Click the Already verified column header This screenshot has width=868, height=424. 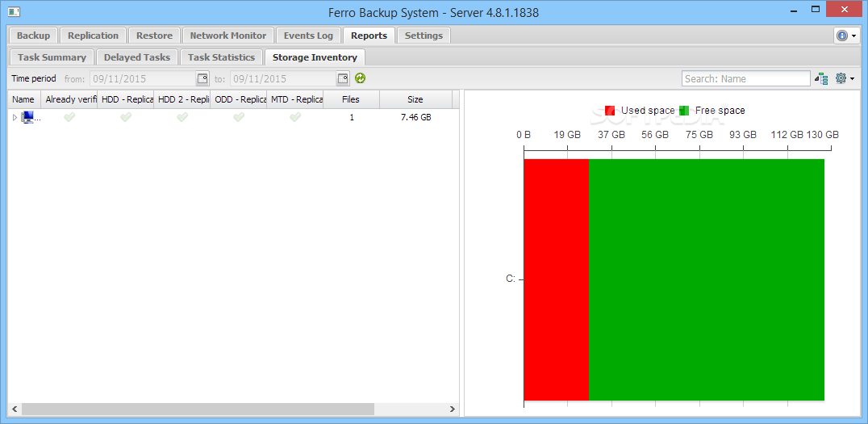tap(69, 100)
